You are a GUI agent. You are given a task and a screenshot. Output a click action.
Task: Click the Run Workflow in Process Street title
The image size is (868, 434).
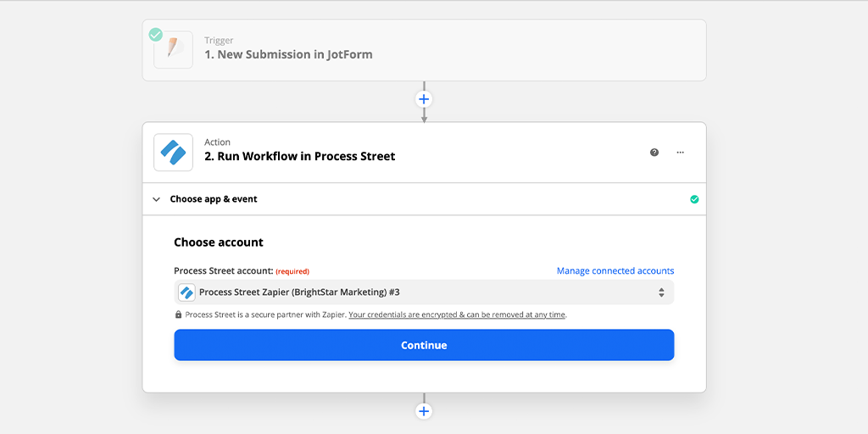(299, 156)
